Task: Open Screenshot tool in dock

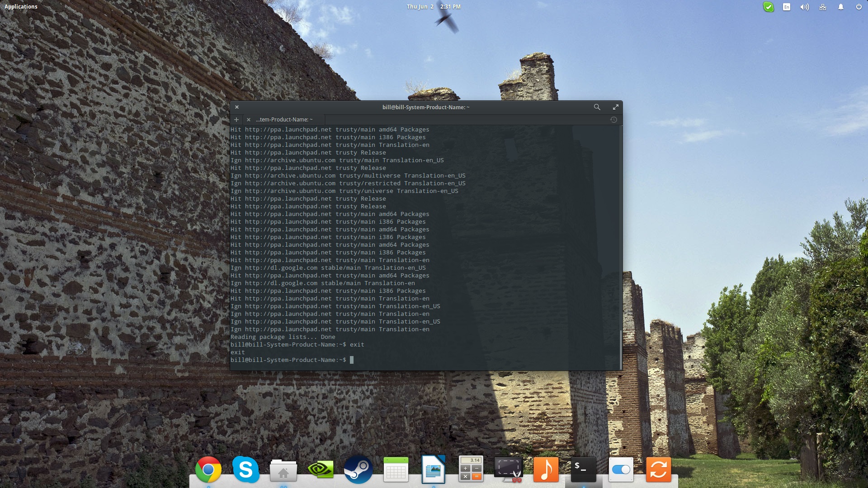Action: (509, 470)
